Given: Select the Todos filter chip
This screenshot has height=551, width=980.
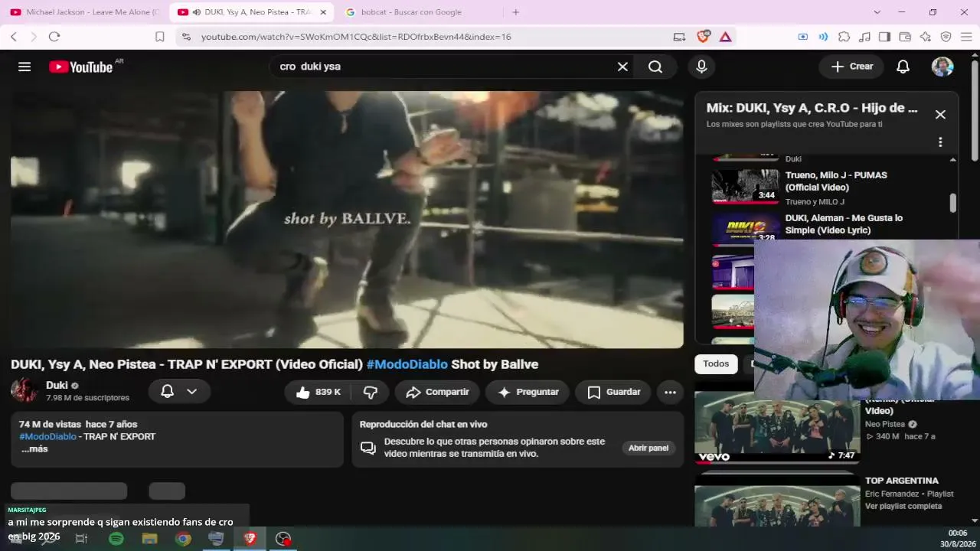Looking at the screenshot, I should [716, 364].
